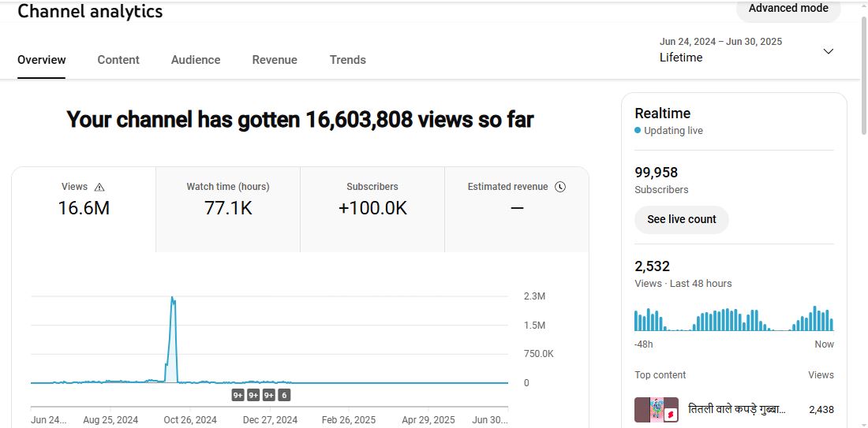Click the Channel analytics heading
The height and width of the screenshot is (428, 868).
point(90,11)
